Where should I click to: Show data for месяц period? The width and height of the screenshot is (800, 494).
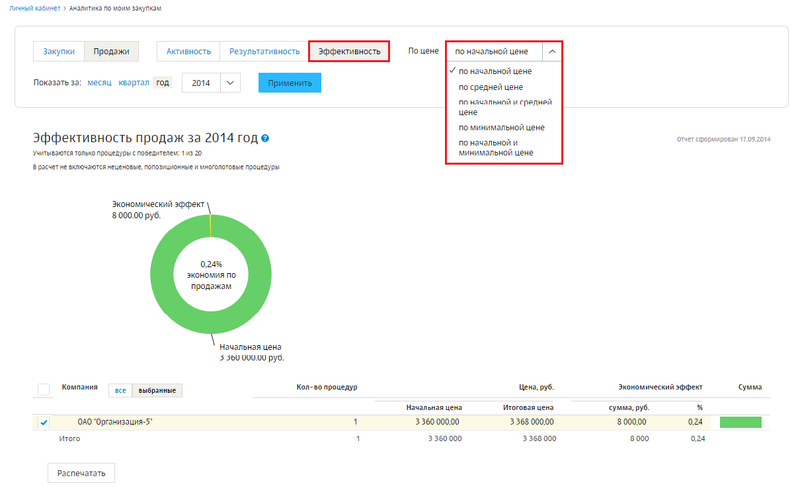(x=99, y=83)
